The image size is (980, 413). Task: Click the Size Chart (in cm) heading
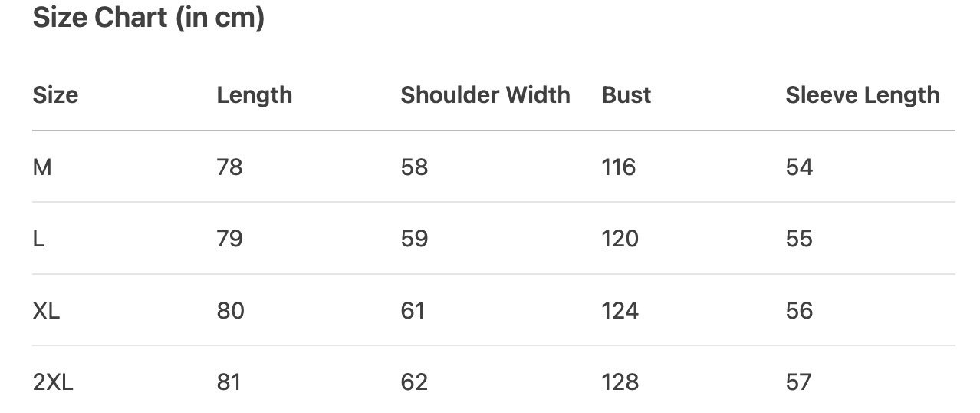(148, 18)
